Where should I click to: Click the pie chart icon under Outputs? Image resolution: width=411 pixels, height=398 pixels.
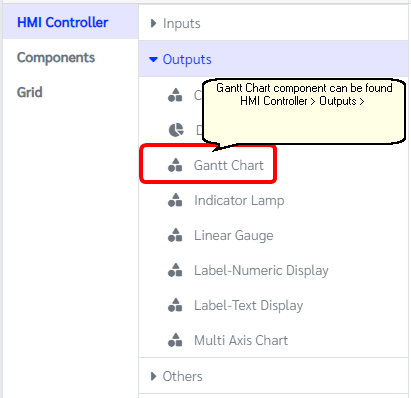click(x=176, y=130)
